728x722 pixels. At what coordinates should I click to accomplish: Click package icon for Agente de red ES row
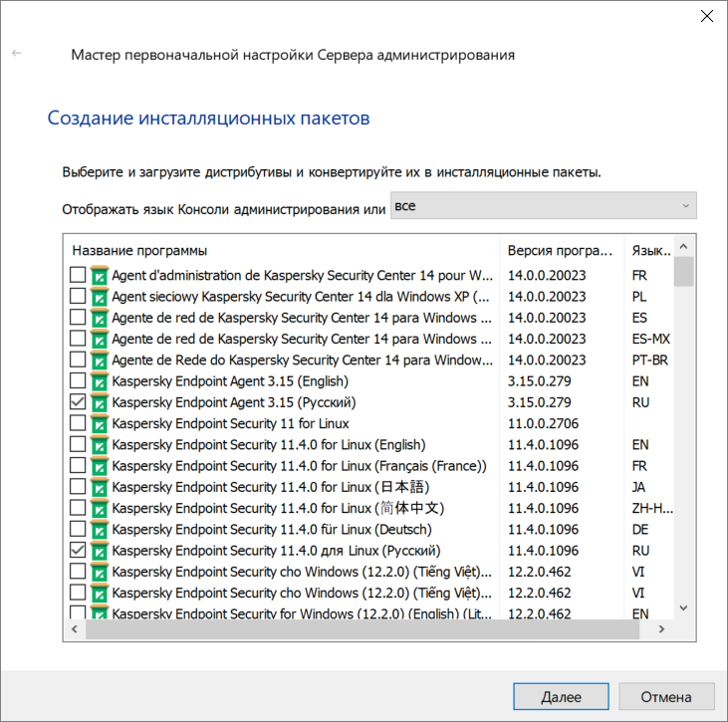[x=100, y=318]
